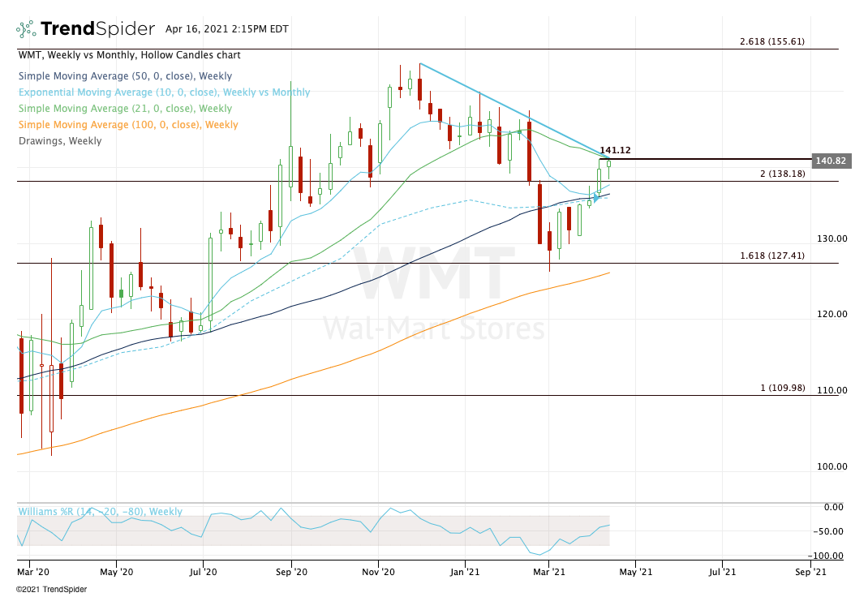
Task: Click the '1.618 (127.41)' Fibonacci level label
Action: pyautogui.click(x=772, y=256)
